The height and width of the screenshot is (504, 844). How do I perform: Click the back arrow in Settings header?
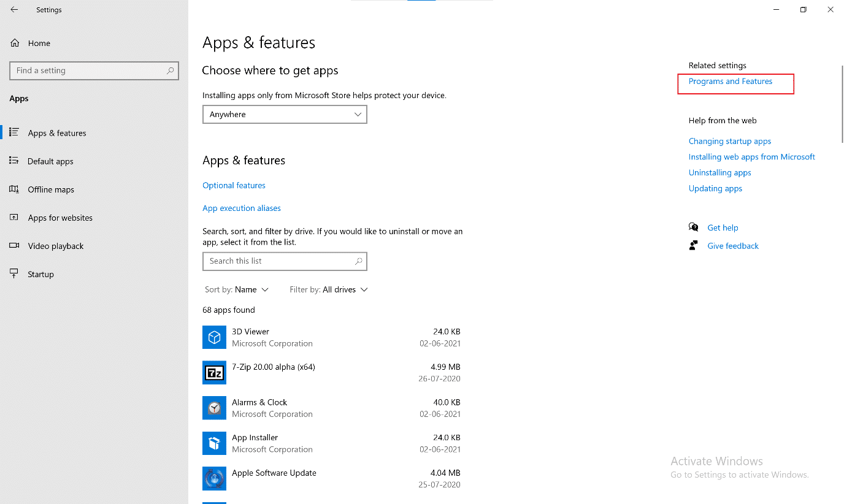14,10
